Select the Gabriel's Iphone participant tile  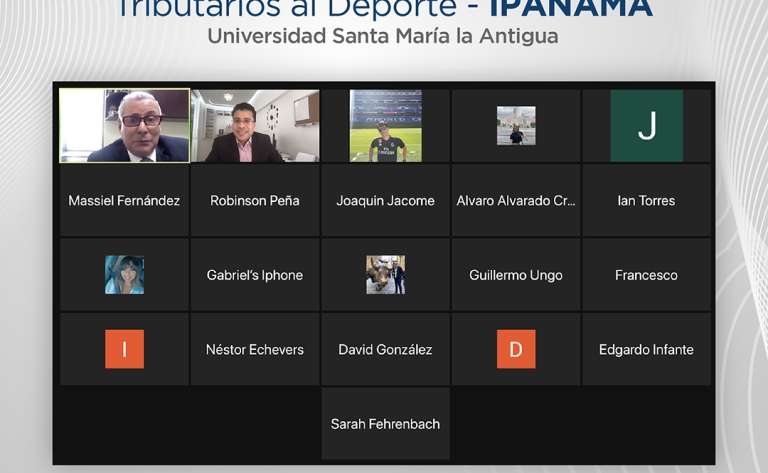(255, 275)
